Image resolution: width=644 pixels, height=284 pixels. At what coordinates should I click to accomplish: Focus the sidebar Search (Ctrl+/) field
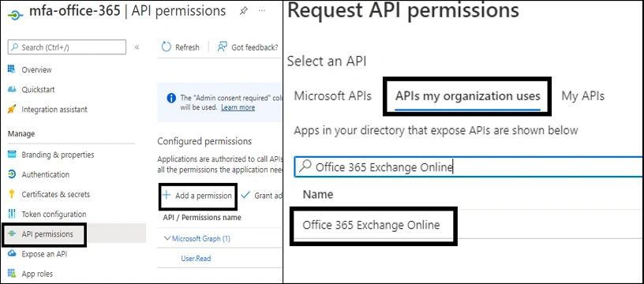pos(67,47)
